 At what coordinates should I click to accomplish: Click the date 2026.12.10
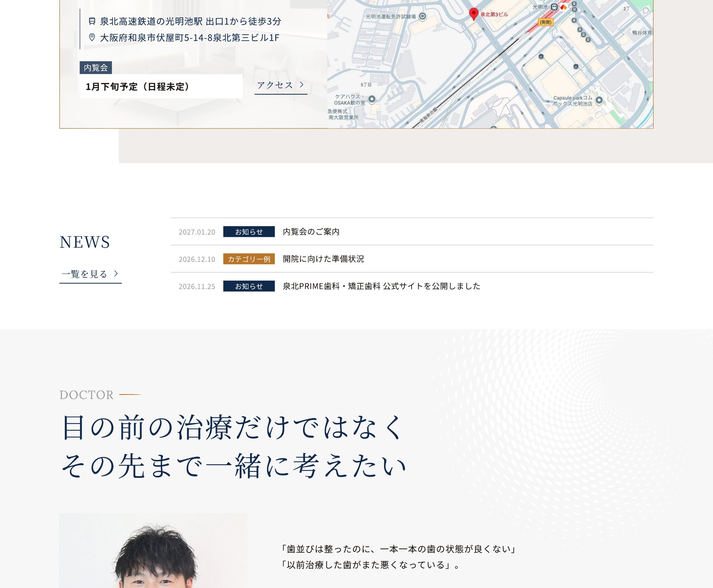click(197, 259)
